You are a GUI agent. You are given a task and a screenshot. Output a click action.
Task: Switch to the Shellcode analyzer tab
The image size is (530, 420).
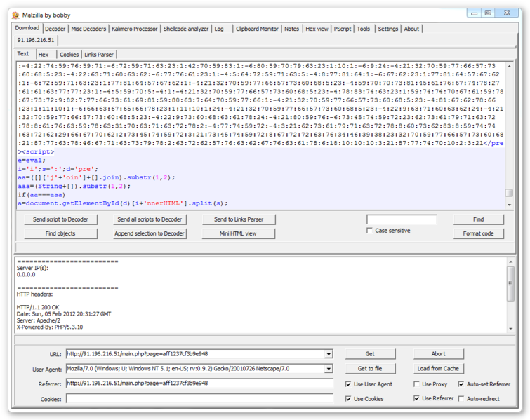point(186,29)
